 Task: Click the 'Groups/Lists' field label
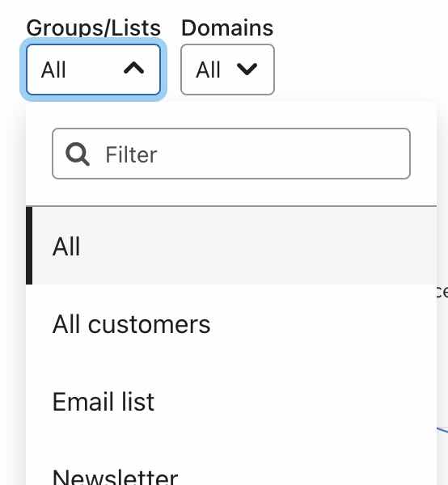94,28
